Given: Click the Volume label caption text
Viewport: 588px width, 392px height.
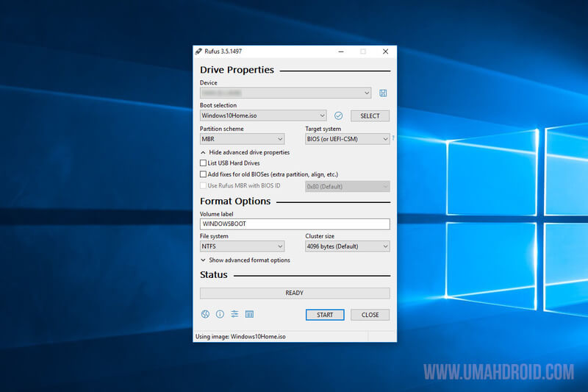Looking at the screenshot, I should (x=216, y=214).
